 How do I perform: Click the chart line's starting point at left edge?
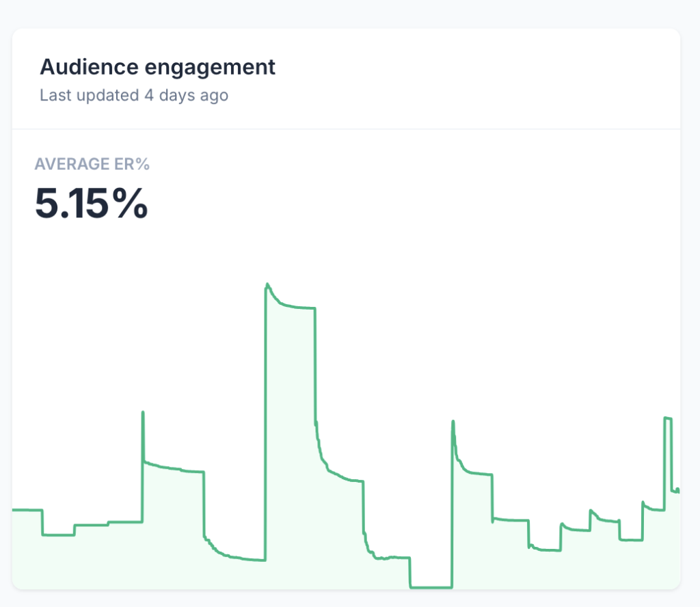click(14, 510)
